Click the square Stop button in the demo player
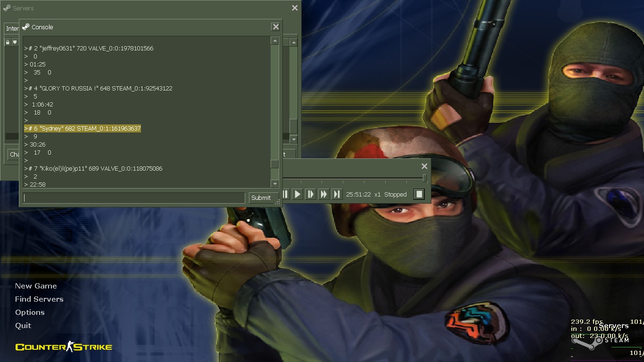644x362 pixels. (419, 194)
